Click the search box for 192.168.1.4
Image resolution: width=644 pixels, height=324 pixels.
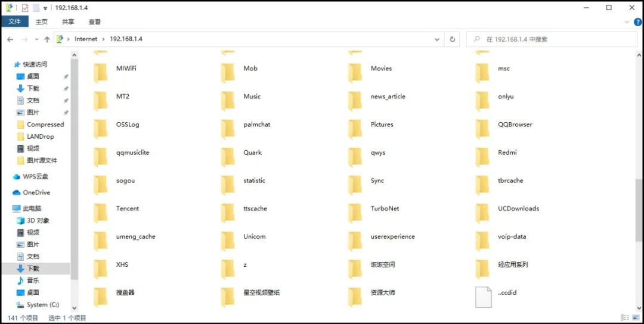pos(551,39)
